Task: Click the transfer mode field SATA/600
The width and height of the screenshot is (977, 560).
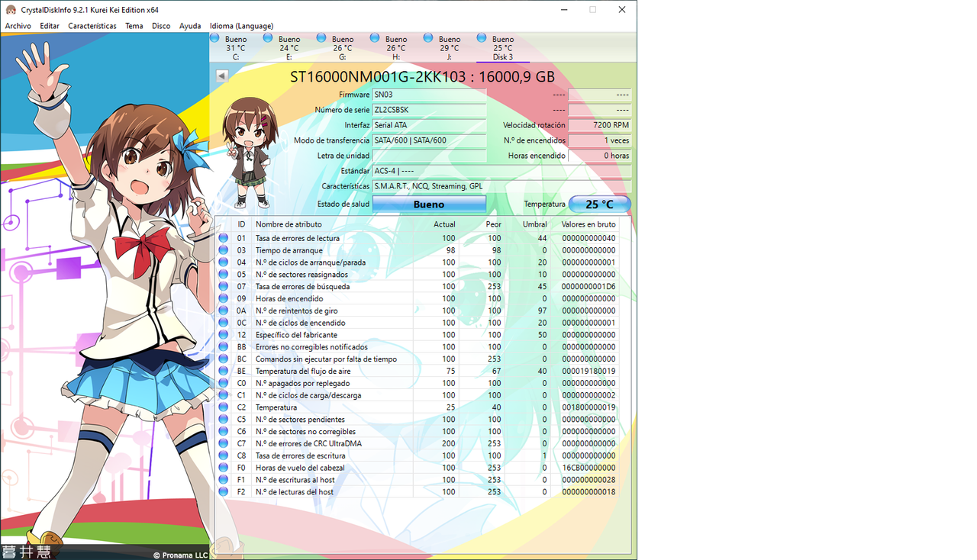Action: [x=429, y=140]
